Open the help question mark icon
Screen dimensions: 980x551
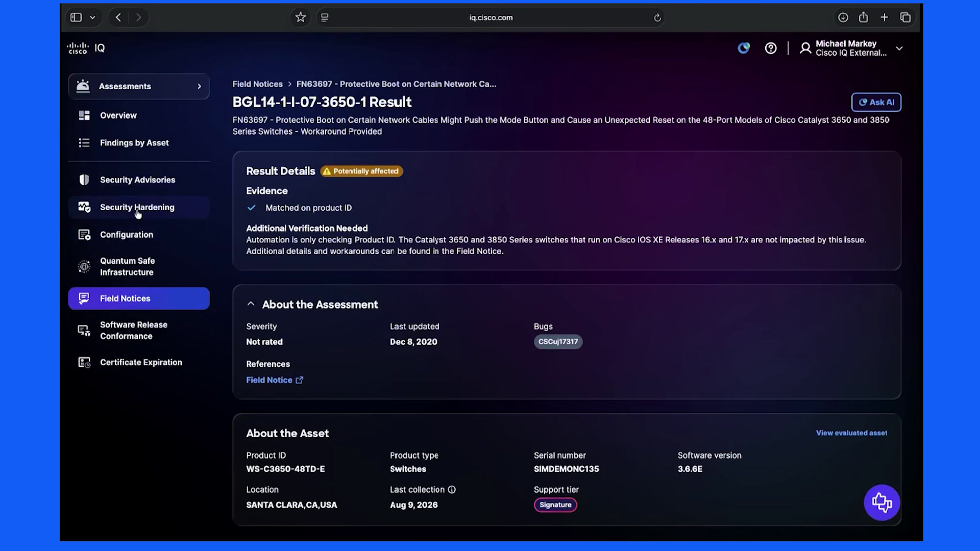pos(771,48)
